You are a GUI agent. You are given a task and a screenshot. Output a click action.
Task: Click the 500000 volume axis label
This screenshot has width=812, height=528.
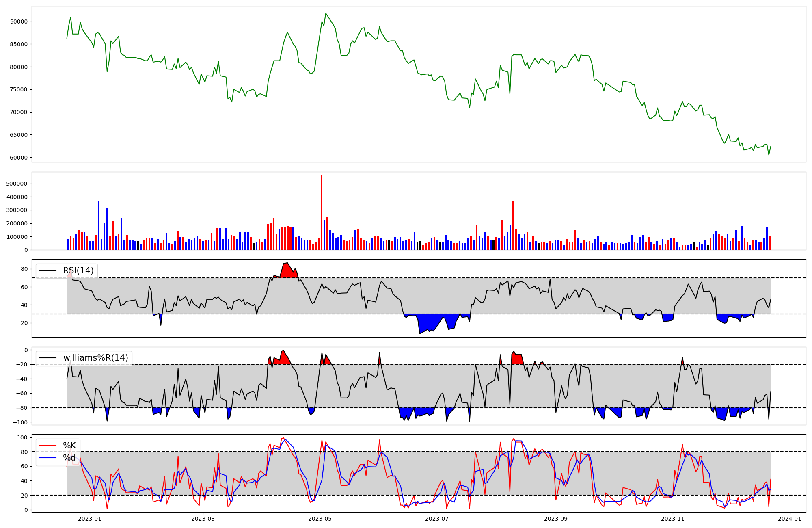(x=17, y=184)
